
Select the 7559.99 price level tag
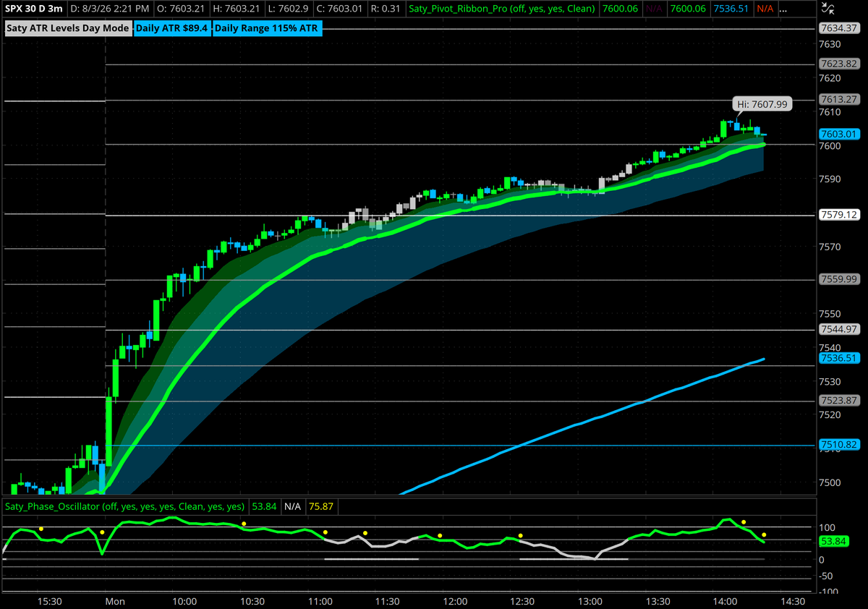[x=839, y=278]
